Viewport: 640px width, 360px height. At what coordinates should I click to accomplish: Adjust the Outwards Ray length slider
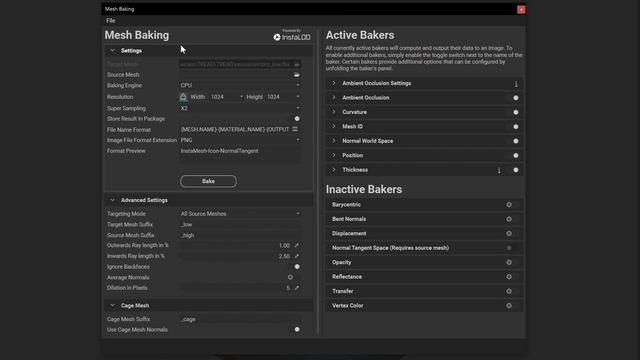pyautogui.click(x=236, y=245)
